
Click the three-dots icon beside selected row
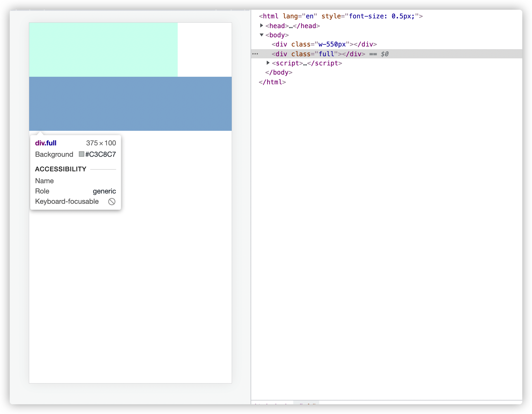[x=255, y=54]
